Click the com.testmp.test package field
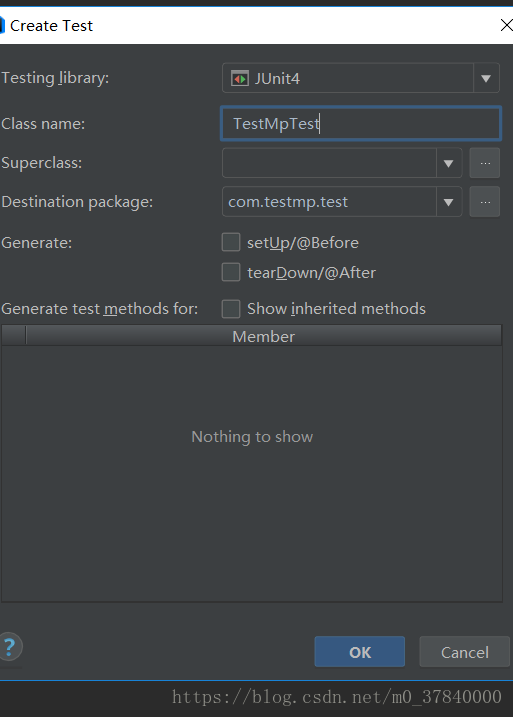 click(329, 202)
